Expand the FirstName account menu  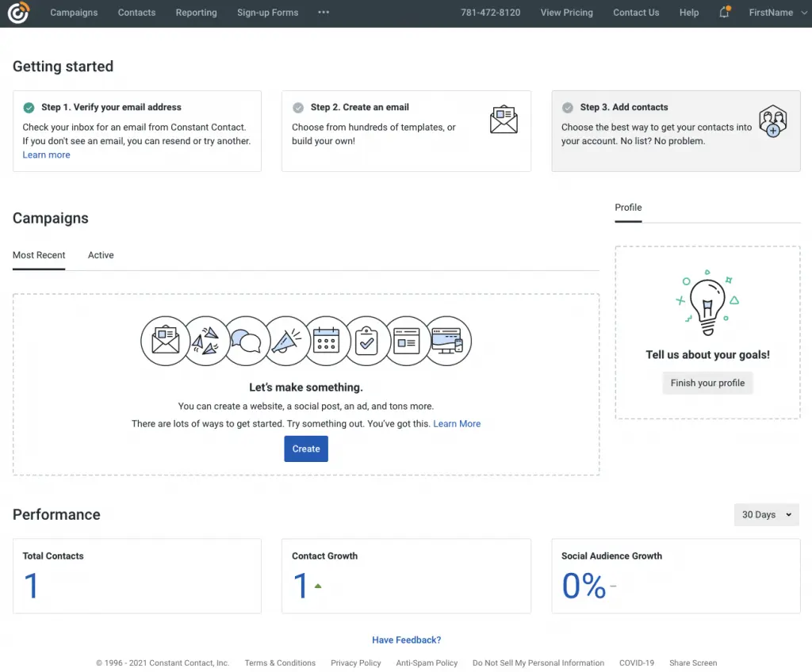pos(778,13)
